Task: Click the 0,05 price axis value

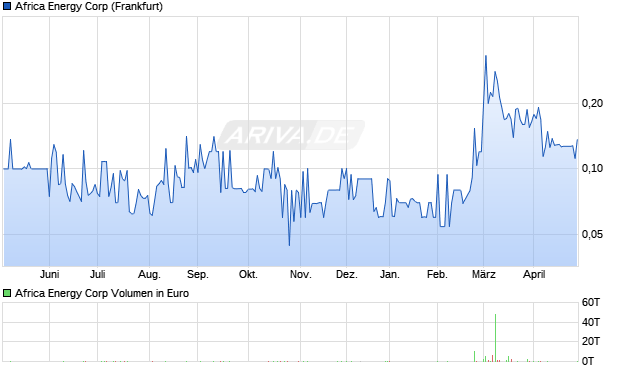Action: pos(592,234)
